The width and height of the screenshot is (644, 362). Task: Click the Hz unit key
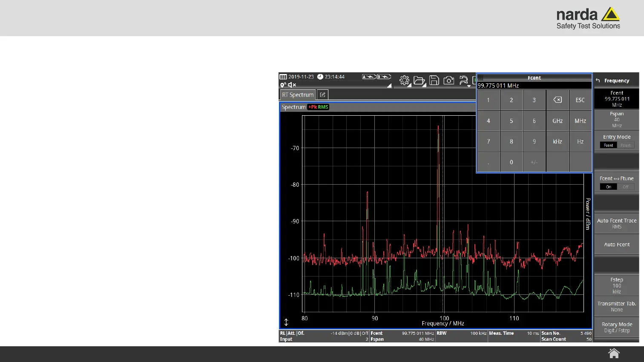pos(580,142)
